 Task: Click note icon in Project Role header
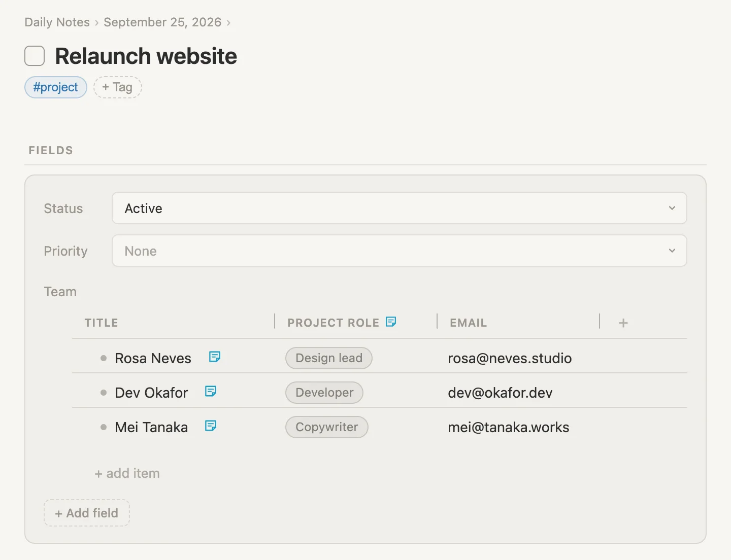pyautogui.click(x=391, y=322)
